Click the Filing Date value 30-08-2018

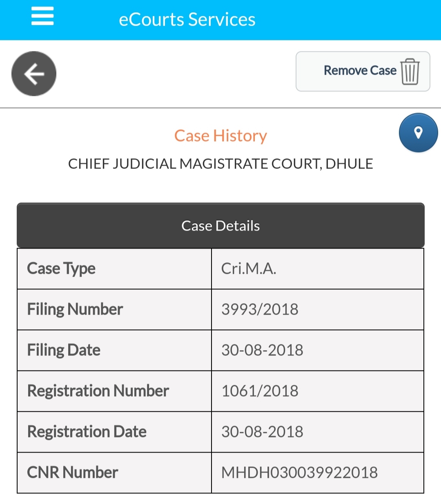[262, 350]
